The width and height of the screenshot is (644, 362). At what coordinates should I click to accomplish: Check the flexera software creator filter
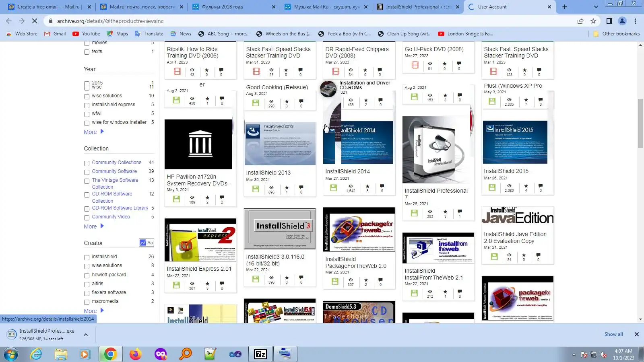click(87, 293)
